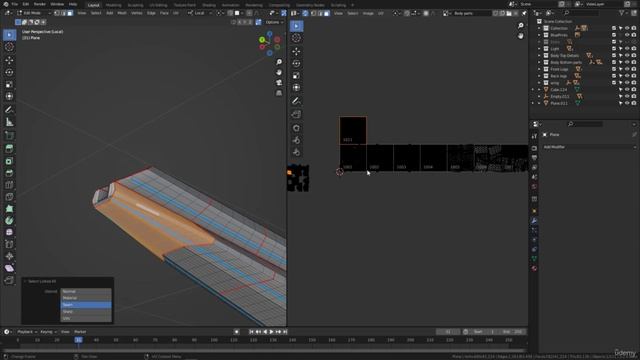Choose Normal in the Delimit list

(x=86, y=291)
